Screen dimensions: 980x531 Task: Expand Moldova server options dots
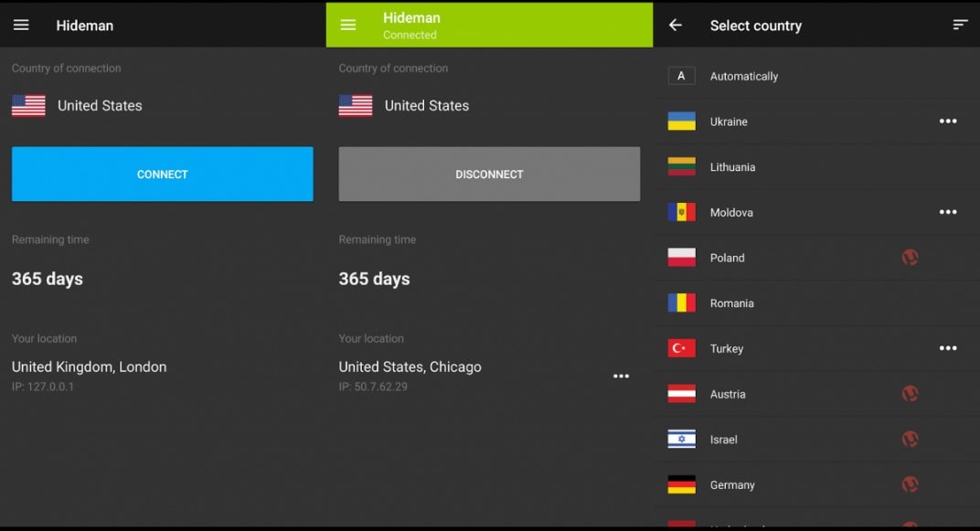(948, 212)
